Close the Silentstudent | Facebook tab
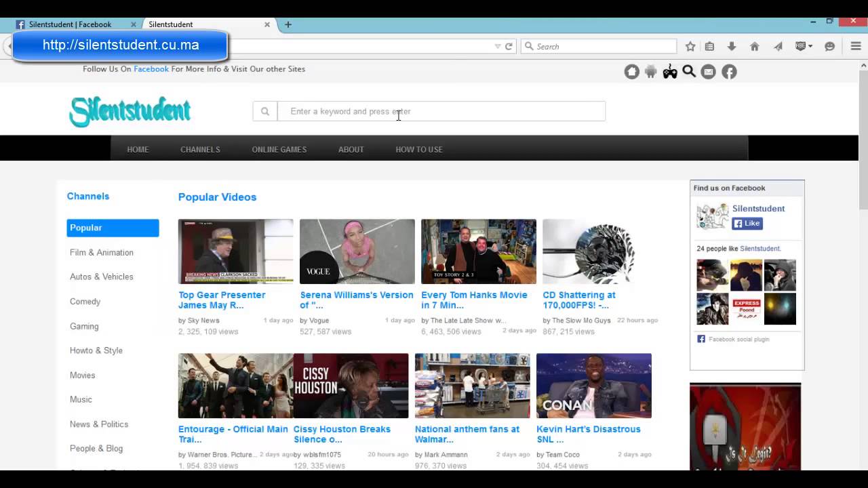Screen dimensions: 868x488 [x=133, y=24]
